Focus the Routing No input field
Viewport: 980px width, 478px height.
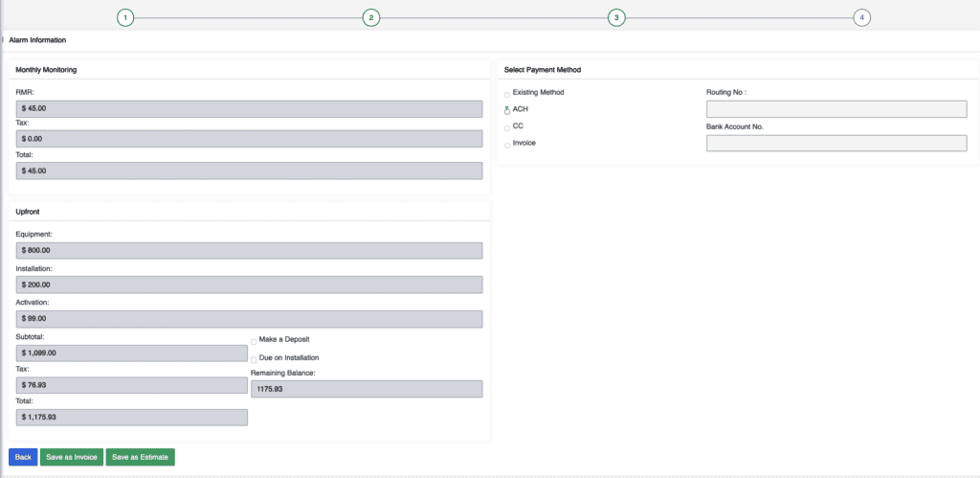tap(836, 109)
